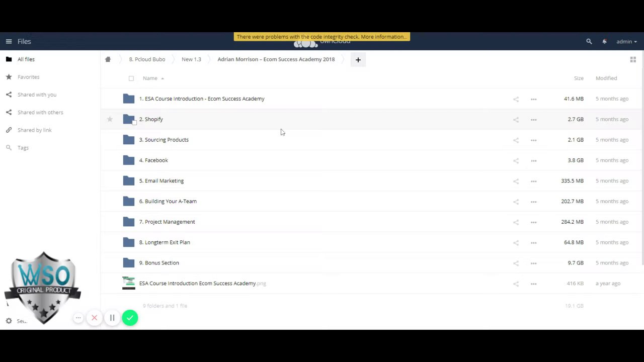Open folder 1. ESA Course Introduction
The image size is (644, 362).
coord(202,99)
